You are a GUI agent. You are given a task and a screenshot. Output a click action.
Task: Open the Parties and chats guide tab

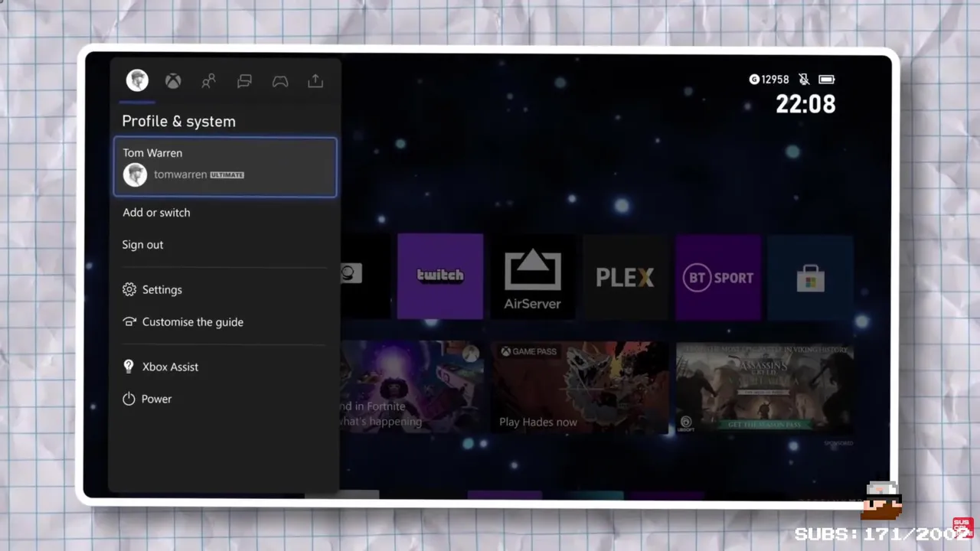point(244,81)
